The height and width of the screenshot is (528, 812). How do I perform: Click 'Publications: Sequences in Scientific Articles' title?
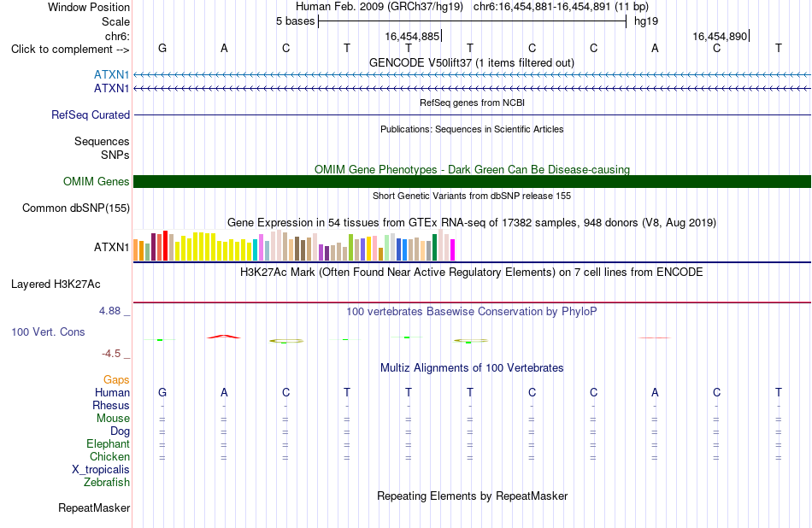click(x=472, y=129)
